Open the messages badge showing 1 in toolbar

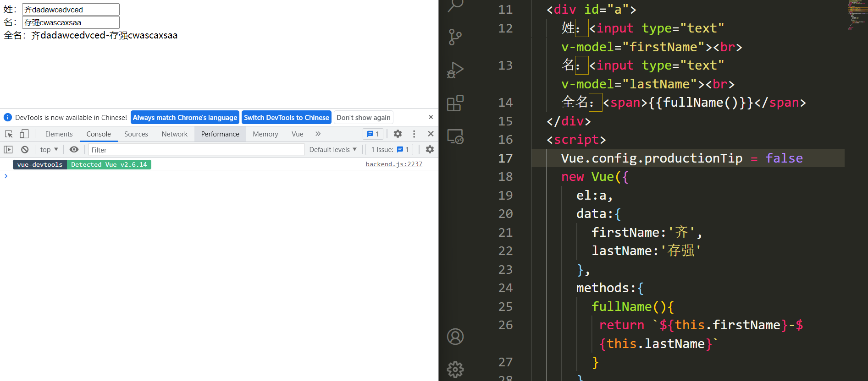click(x=373, y=134)
